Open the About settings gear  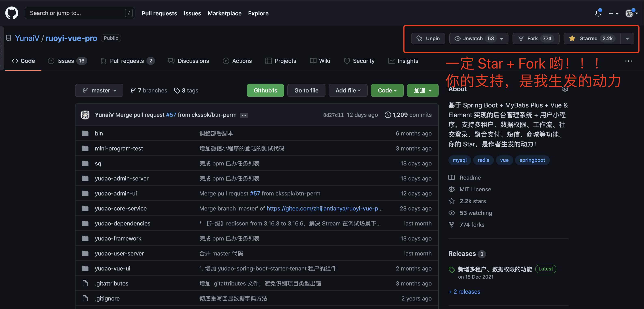tap(565, 89)
